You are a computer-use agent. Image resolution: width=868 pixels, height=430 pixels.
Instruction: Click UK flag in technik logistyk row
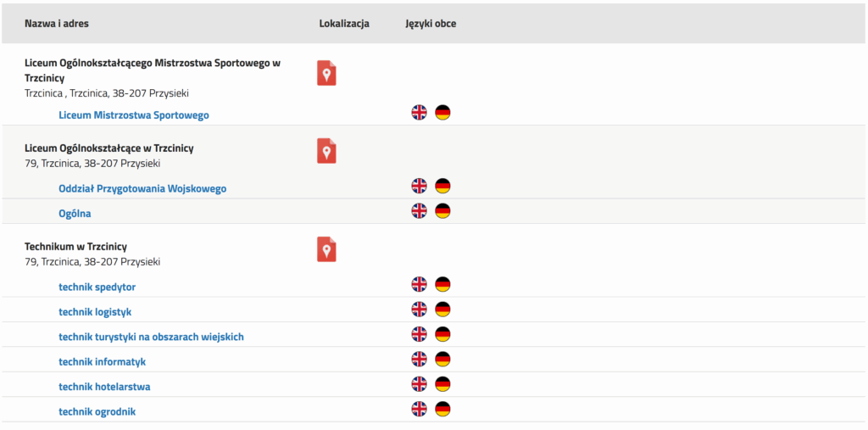pos(419,310)
